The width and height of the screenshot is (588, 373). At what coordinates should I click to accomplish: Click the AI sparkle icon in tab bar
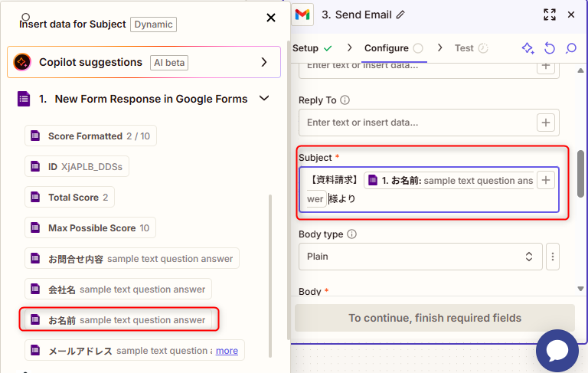tap(528, 48)
